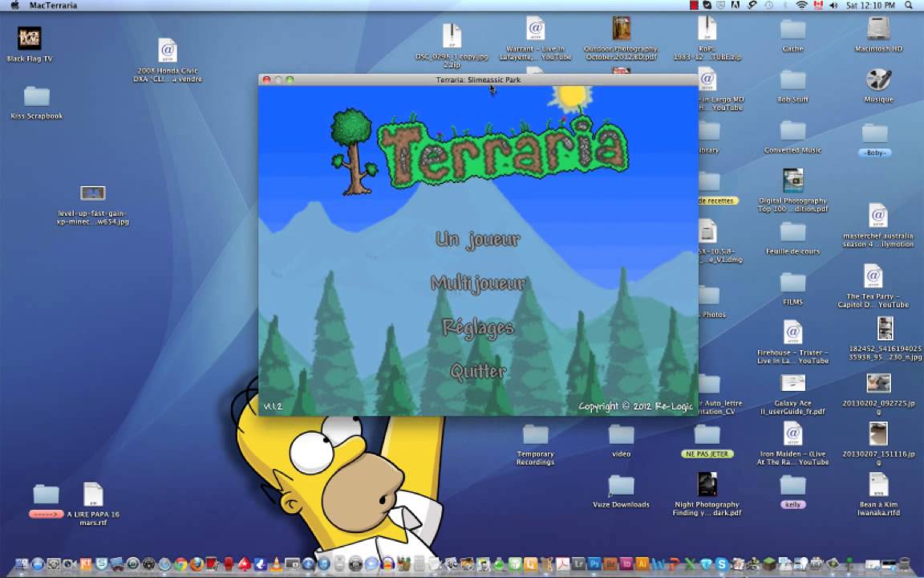The width and height of the screenshot is (924, 578).
Task: Click the Time Machine menu bar icon
Action: (x=769, y=6)
